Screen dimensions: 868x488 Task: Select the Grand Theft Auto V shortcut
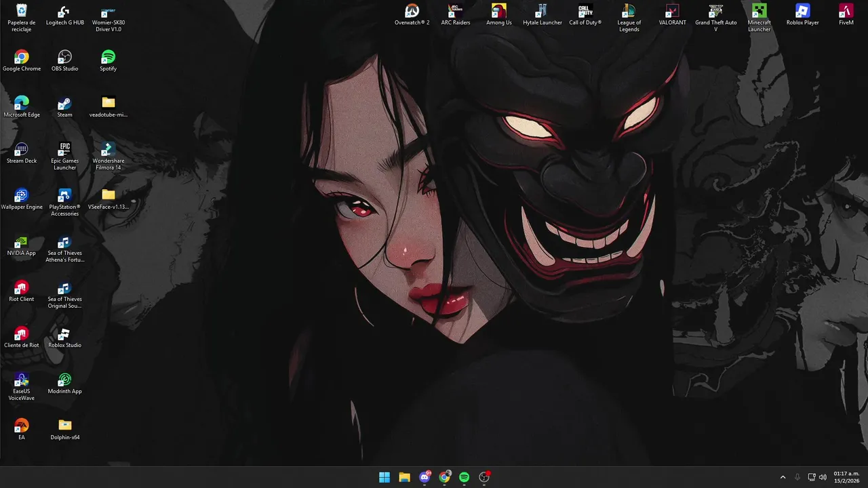pos(716,18)
